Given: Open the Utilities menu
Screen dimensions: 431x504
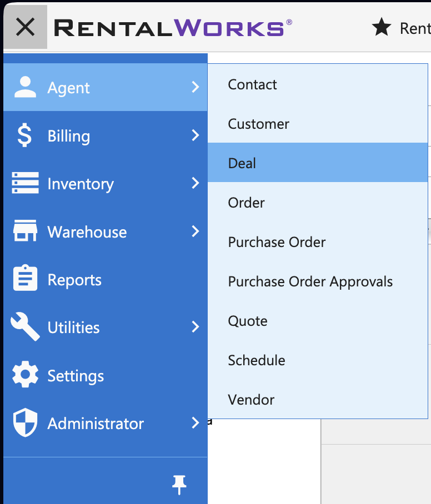Looking at the screenshot, I should click(106, 327).
